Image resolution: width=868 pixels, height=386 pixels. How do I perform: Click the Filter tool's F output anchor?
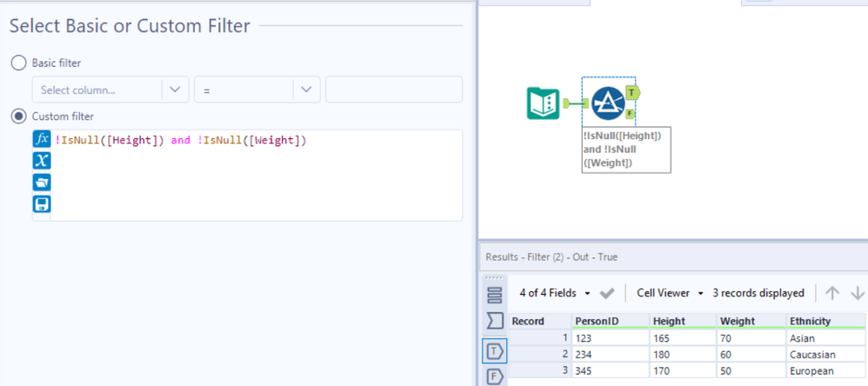click(630, 115)
